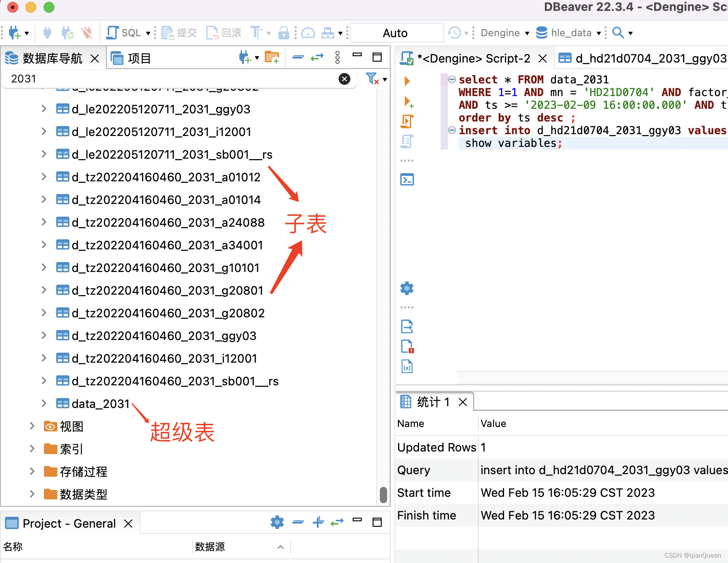
Task: Close the 统计 1 results tab
Action: 463,402
